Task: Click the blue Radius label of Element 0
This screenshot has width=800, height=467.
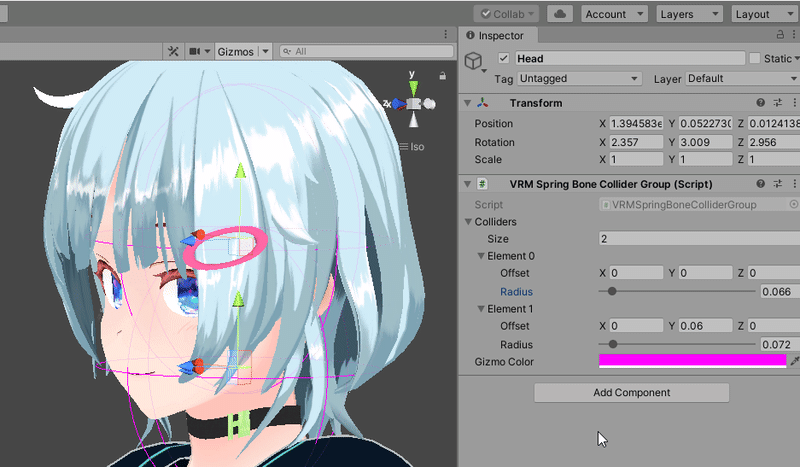Action: (516, 291)
